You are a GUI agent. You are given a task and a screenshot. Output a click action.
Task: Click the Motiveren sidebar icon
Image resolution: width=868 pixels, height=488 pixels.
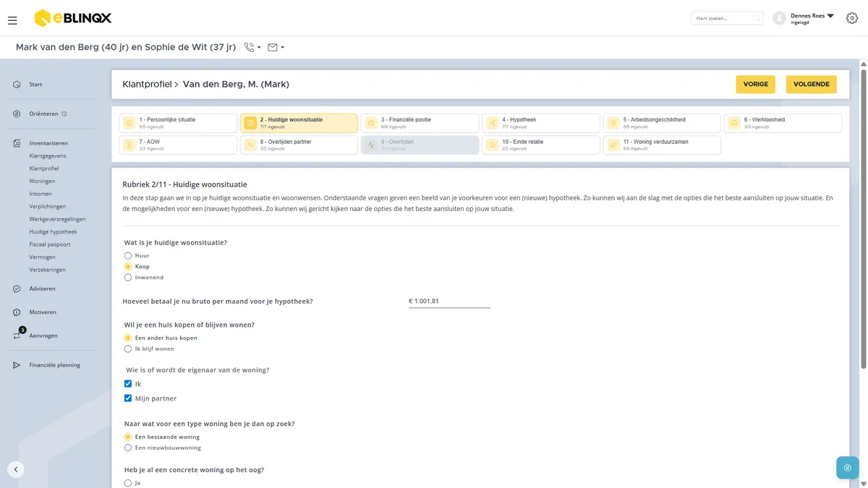click(17, 312)
